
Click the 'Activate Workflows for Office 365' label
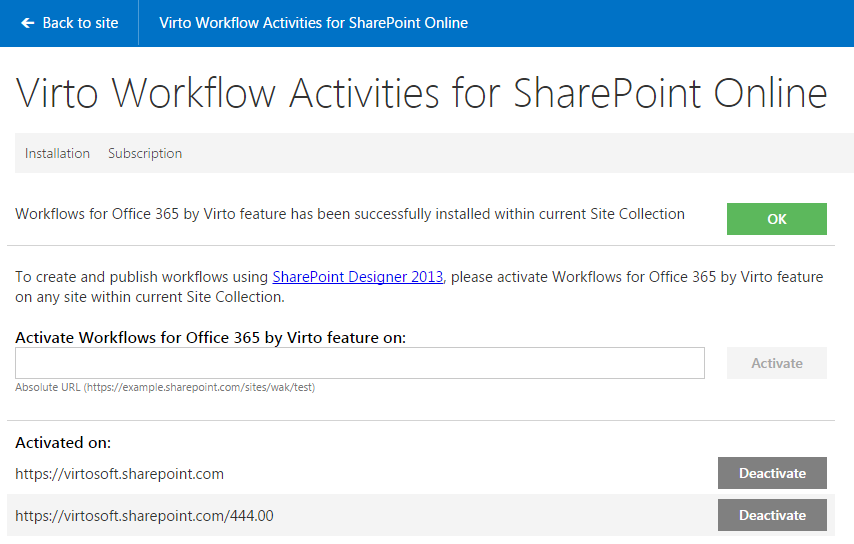click(210, 338)
